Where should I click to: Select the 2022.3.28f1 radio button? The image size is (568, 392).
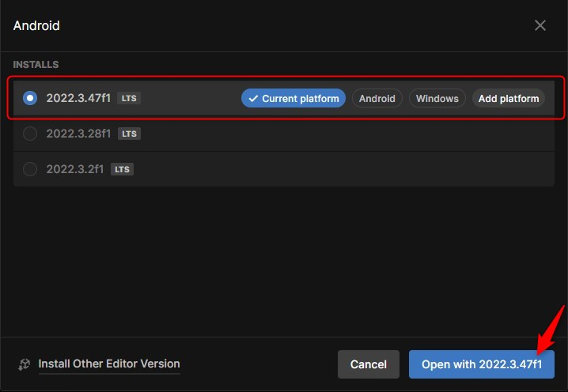click(x=30, y=134)
